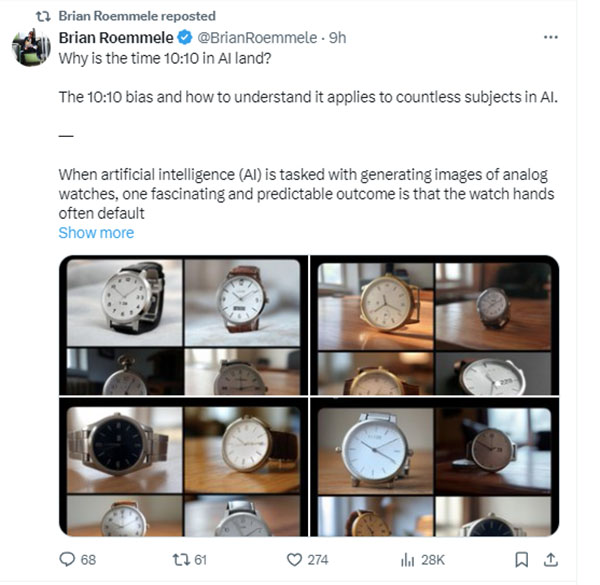The height and width of the screenshot is (585, 600).
Task: Bookmark this tweet
Action: coord(521,559)
